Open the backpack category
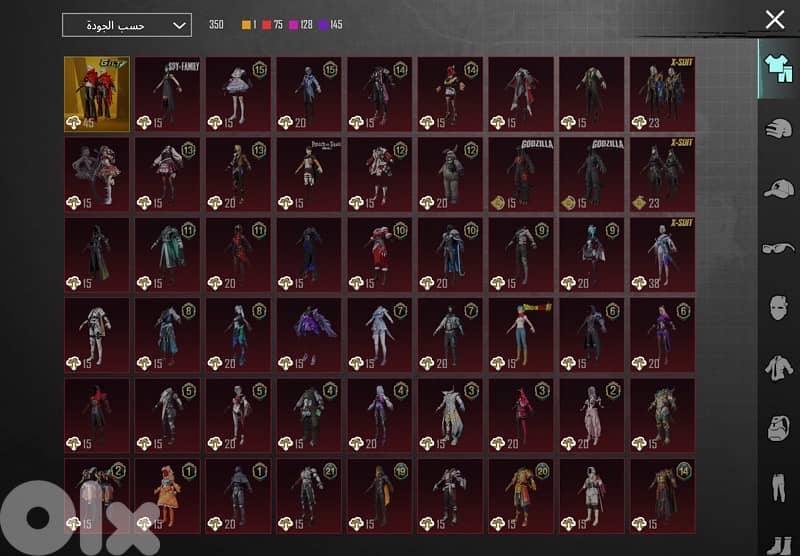 coord(777,428)
